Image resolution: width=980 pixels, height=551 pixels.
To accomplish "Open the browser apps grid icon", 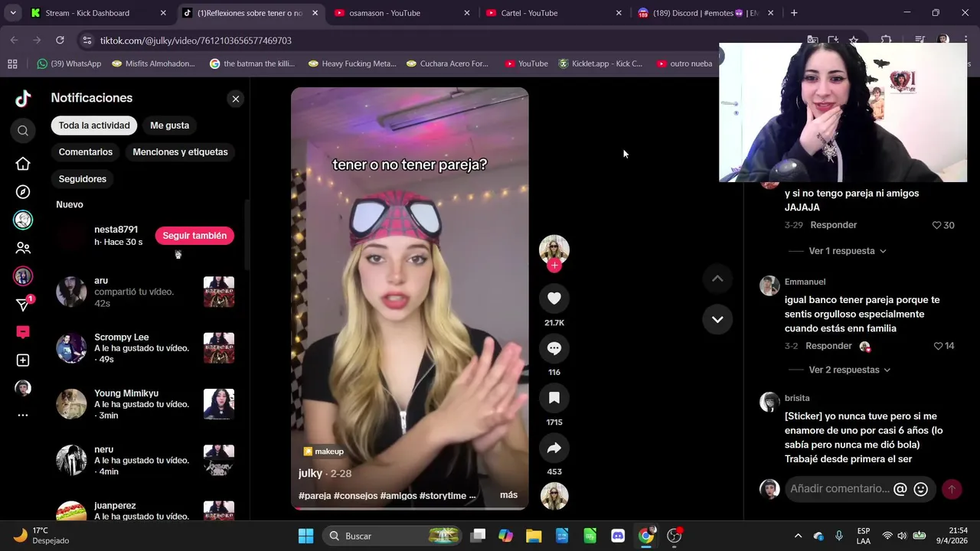I will pos(12,64).
